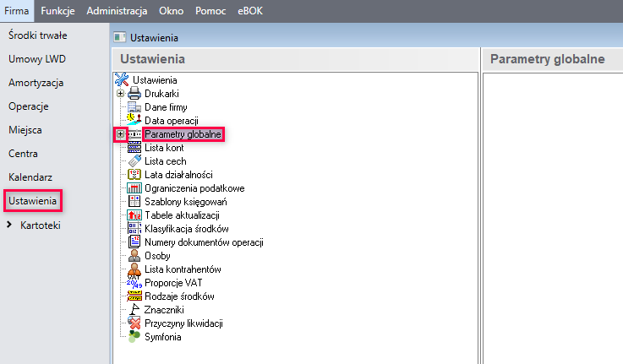Select Ograniczenia podatkowe tree item
This screenshot has height=364, width=623.
pos(194,188)
